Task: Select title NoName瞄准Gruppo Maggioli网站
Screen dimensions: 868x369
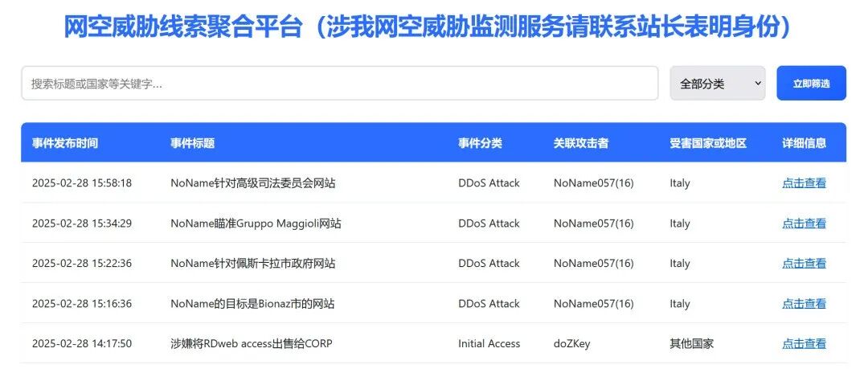Action: coord(256,223)
